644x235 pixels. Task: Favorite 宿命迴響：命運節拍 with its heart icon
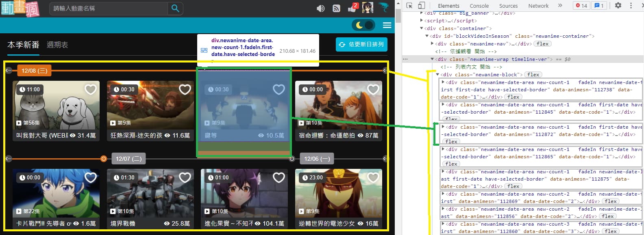click(373, 89)
